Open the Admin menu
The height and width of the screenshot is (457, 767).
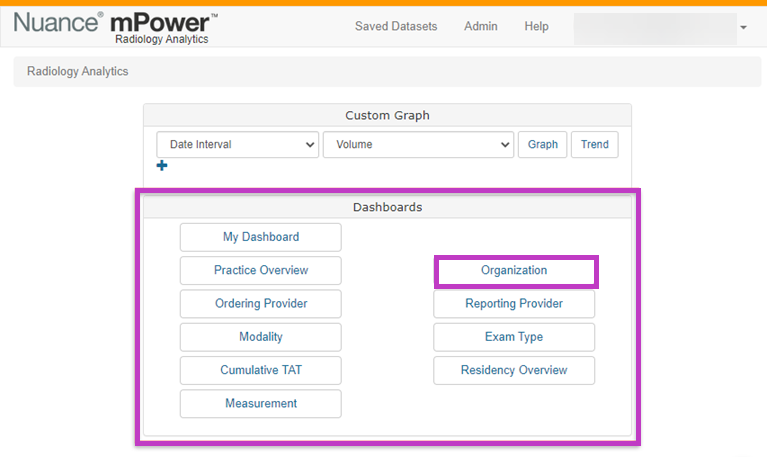point(481,26)
